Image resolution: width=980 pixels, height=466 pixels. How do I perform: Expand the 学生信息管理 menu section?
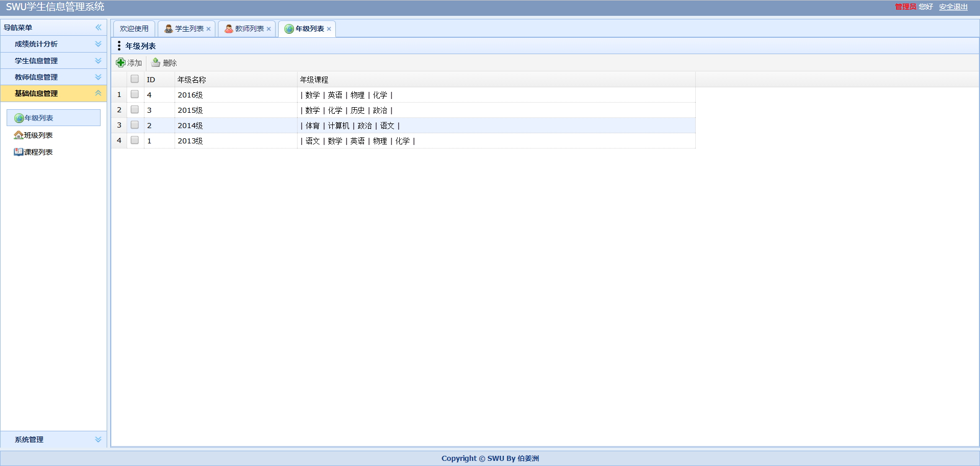click(54, 60)
